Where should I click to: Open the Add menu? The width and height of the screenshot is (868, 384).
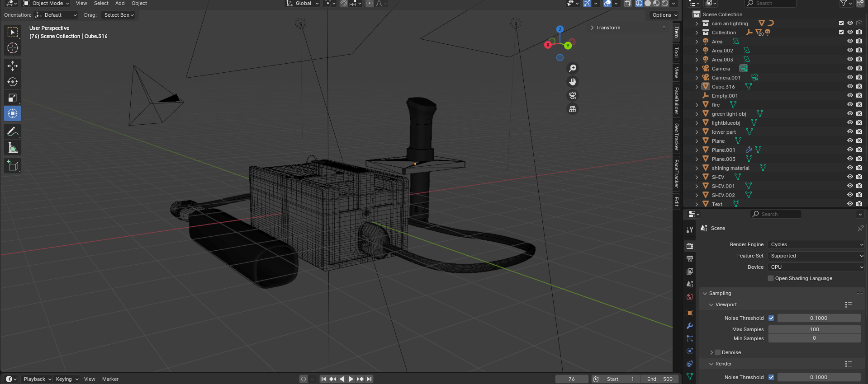coord(120,3)
